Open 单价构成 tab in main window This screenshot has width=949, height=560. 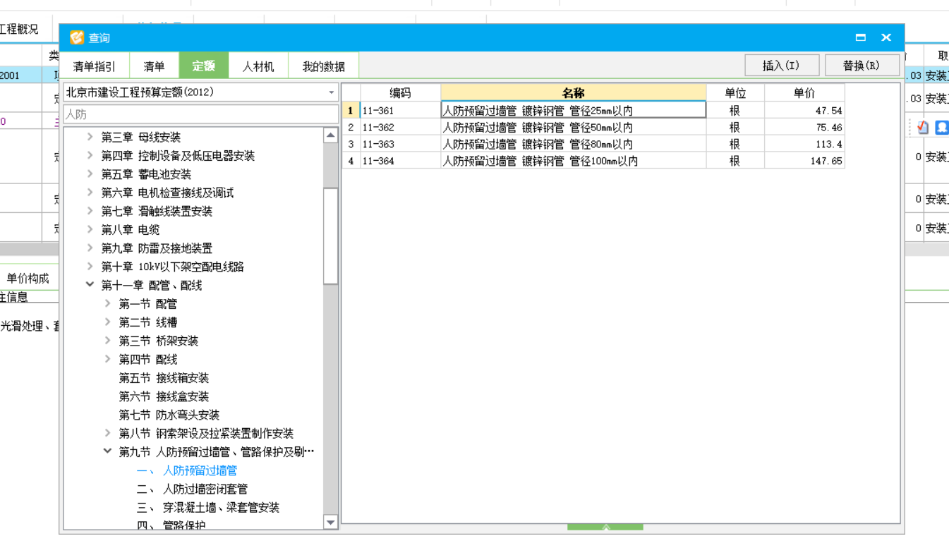tap(28, 278)
